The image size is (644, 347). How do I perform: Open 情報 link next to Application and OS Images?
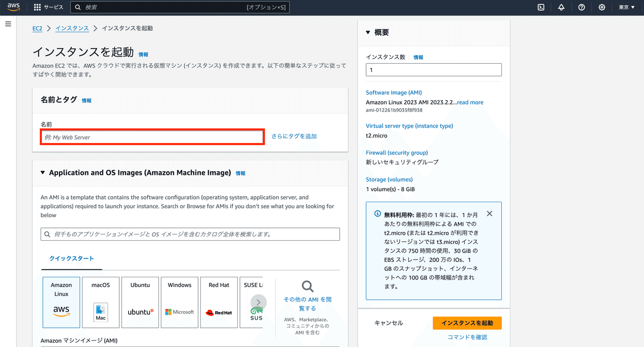click(x=240, y=173)
